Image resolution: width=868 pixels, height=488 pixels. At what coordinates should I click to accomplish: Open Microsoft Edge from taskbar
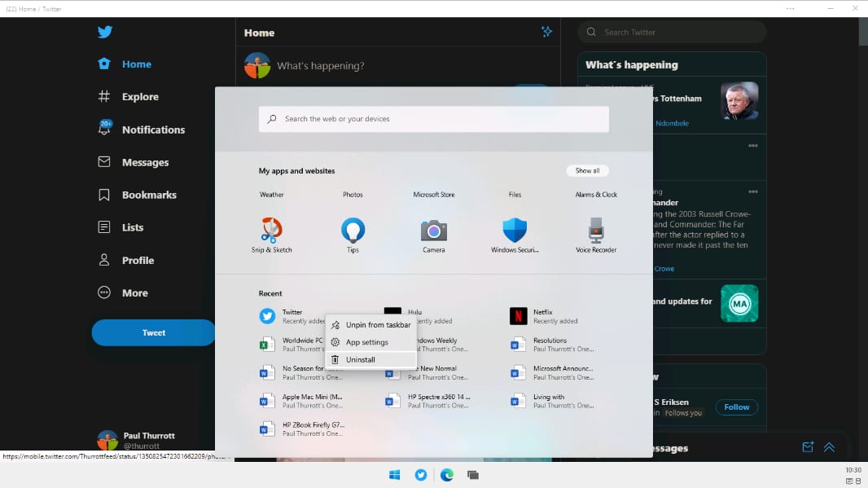pos(447,475)
